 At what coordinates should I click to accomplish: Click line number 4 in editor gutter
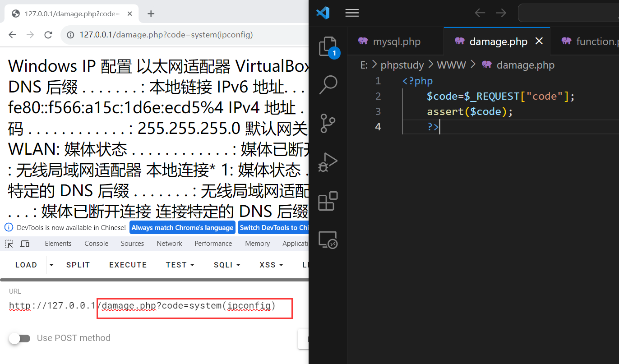pos(378,127)
